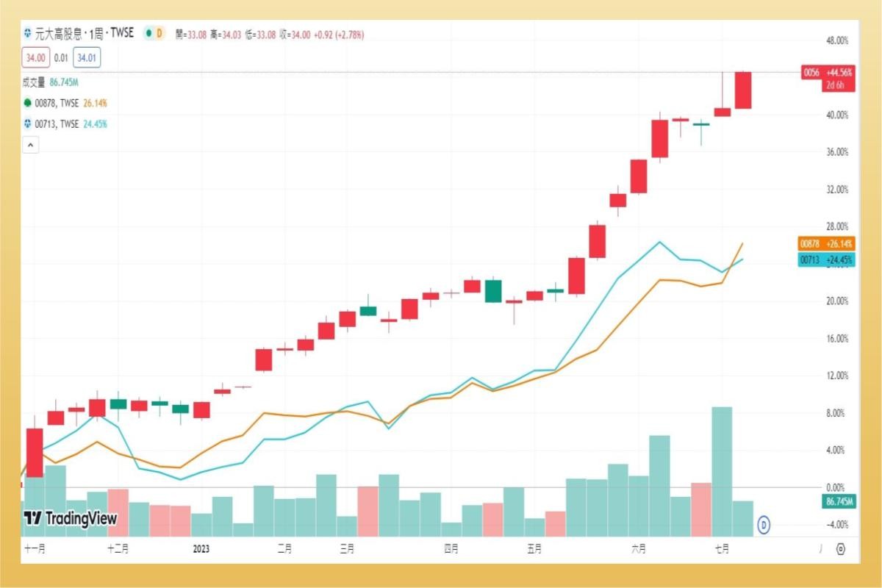882x588 pixels.
Task: Click the 收=34.00 closing price value
Action: click(x=295, y=34)
